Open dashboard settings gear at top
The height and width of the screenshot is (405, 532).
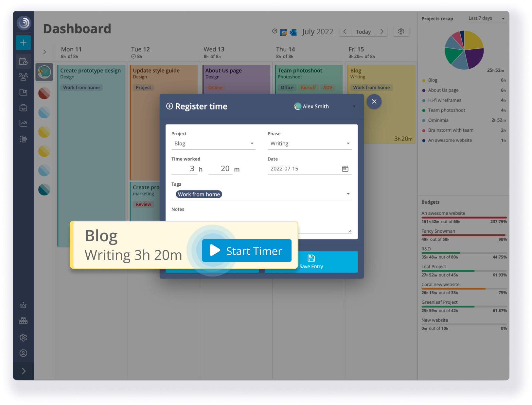pos(401,31)
